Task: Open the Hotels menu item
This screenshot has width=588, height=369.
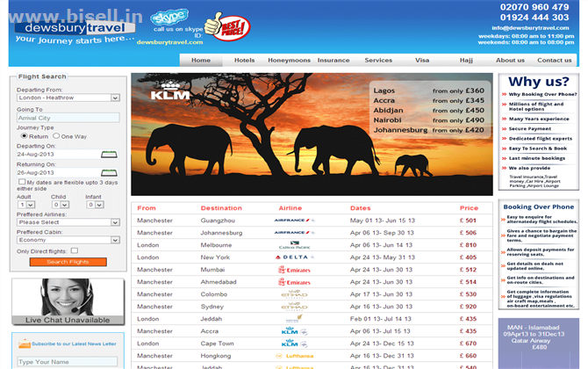Action: [245, 60]
